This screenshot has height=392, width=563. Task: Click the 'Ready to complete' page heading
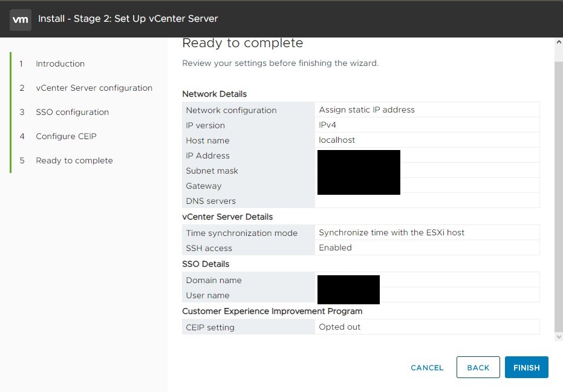tap(242, 43)
